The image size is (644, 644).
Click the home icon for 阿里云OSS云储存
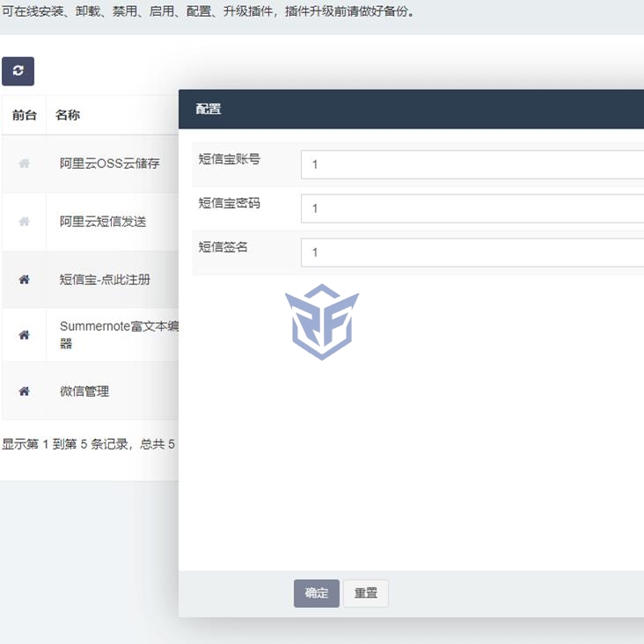pyautogui.click(x=25, y=164)
